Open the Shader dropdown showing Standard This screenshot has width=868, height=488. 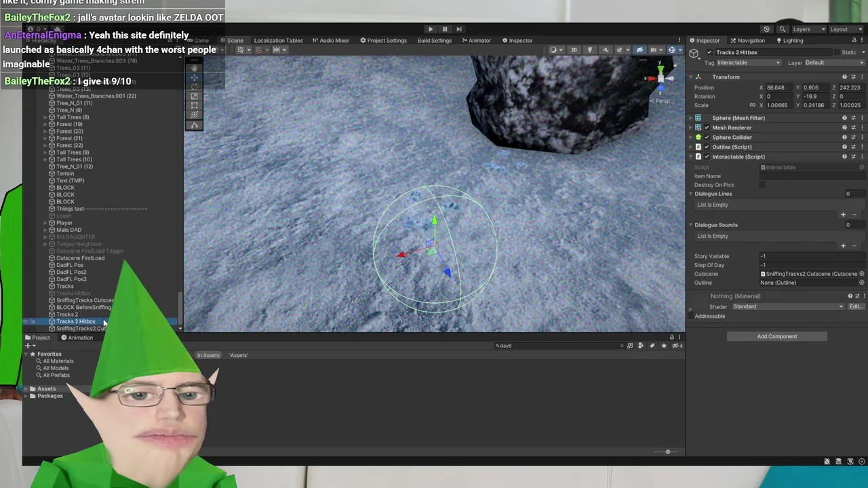(x=788, y=307)
